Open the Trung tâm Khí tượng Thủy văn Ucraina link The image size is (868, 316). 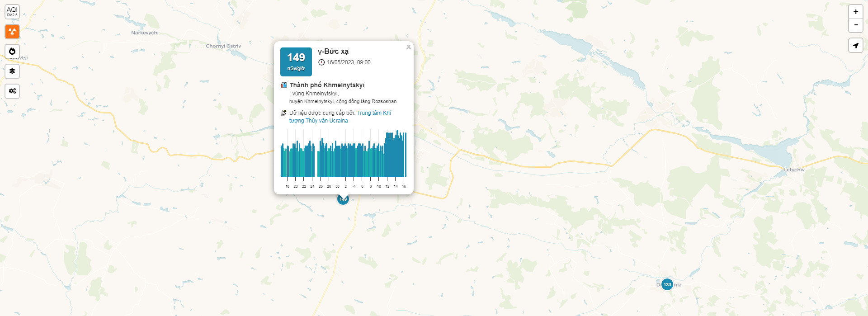click(x=340, y=117)
